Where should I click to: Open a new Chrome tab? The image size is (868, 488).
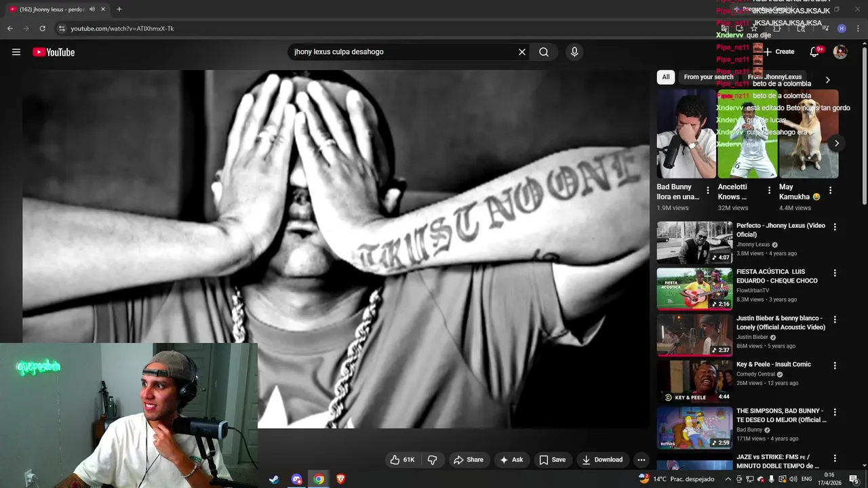pos(119,9)
